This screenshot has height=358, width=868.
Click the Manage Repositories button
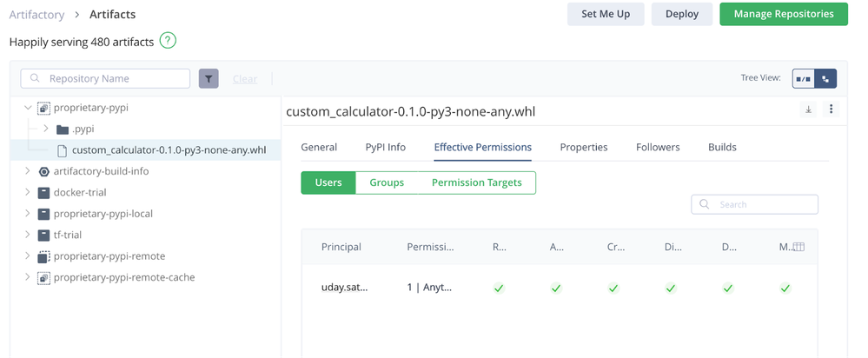tap(783, 14)
